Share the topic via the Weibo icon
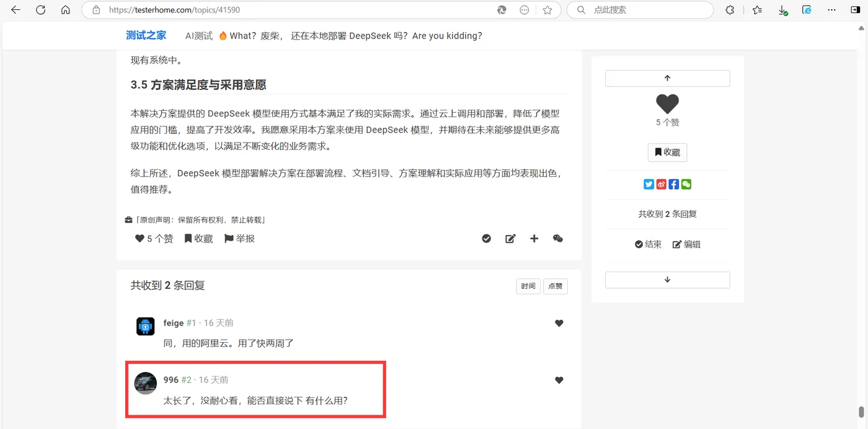 661,184
